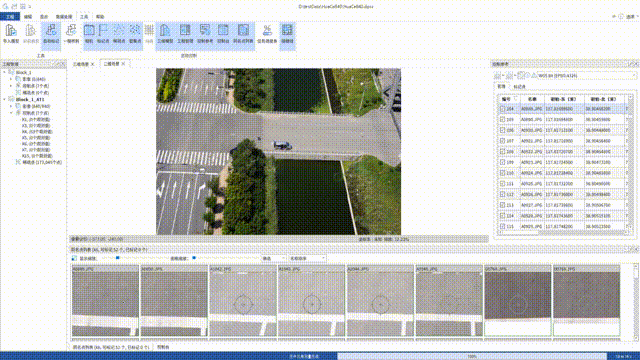
Task: Open the WGS 84 coordinate system dropdown
Action: coord(587,76)
